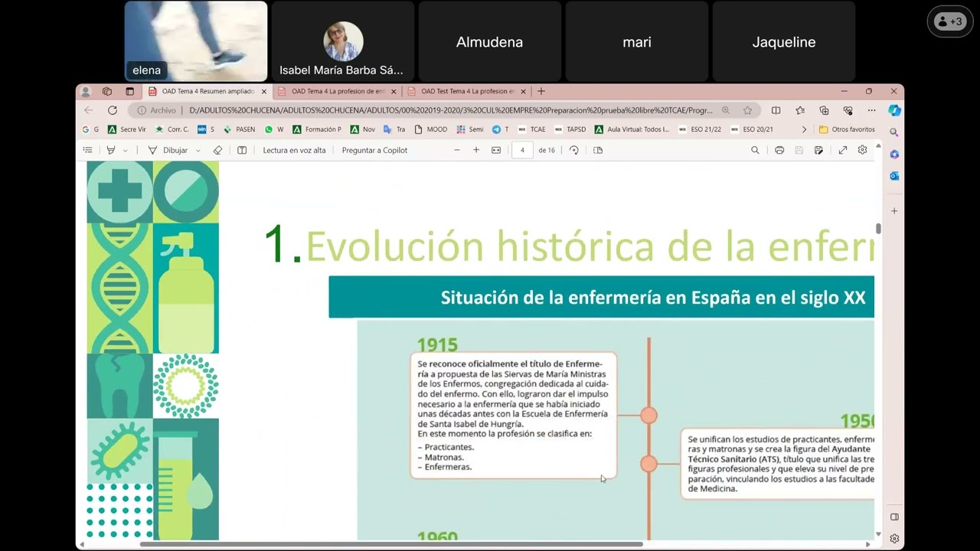Close the OAD Test Tema 4 tab

[524, 91]
